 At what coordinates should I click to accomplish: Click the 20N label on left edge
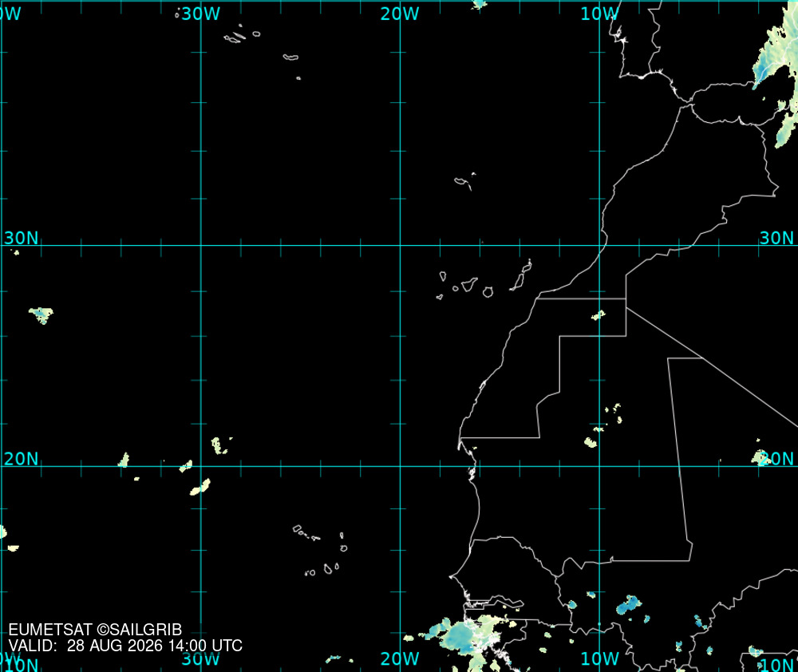21,459
